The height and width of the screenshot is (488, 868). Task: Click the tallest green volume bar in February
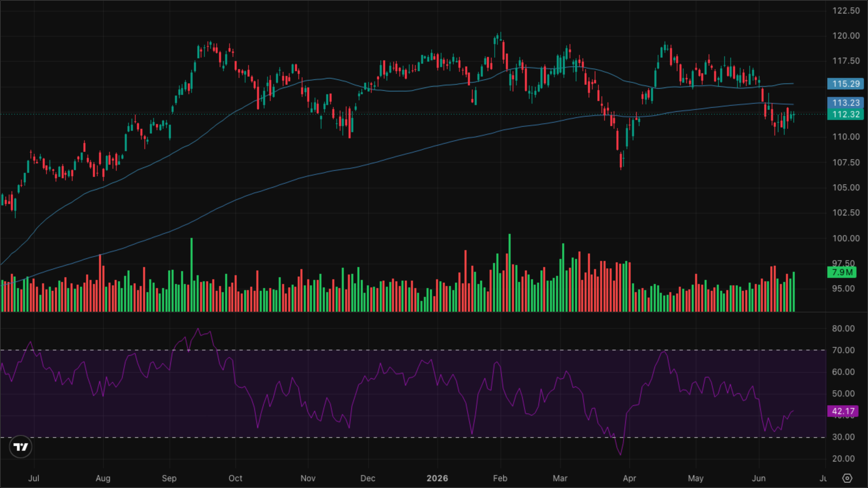pyautogui.click(x=509, y=272)
